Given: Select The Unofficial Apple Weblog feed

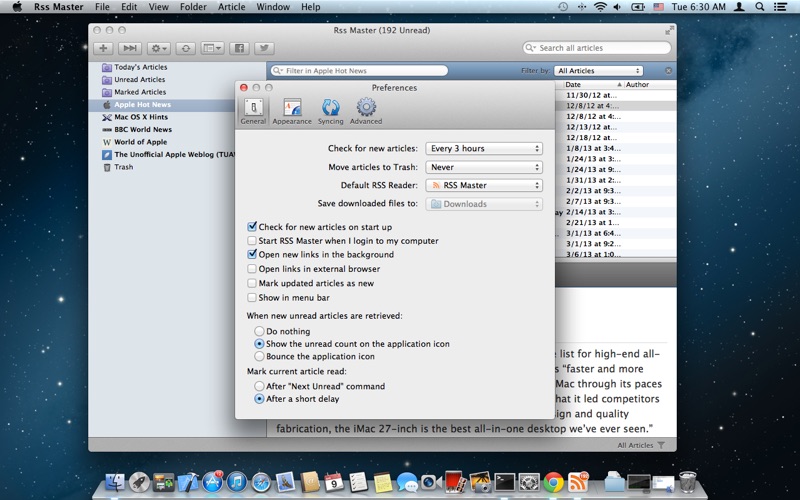Looking at the screenshot, I should click(x=168, y=155).
